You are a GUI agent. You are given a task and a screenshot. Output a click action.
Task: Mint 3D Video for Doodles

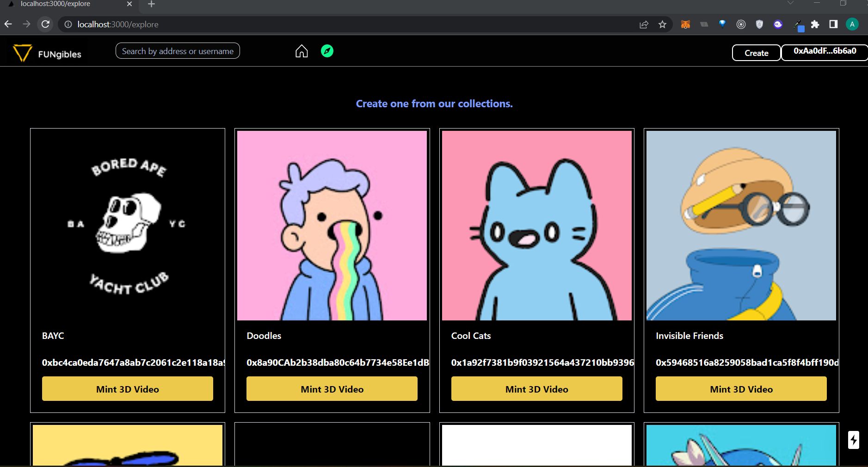pyautogui.click(x=332, y=389)
